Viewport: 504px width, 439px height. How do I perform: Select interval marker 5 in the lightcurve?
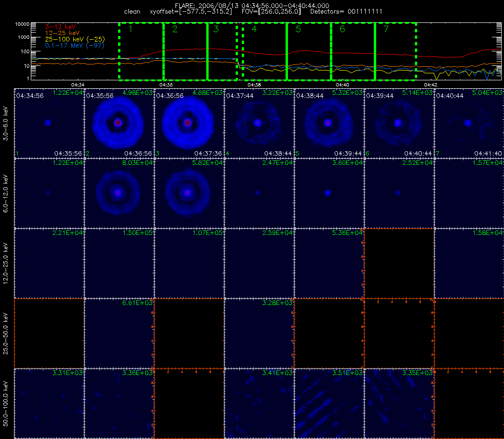click(x=298, y=29)
